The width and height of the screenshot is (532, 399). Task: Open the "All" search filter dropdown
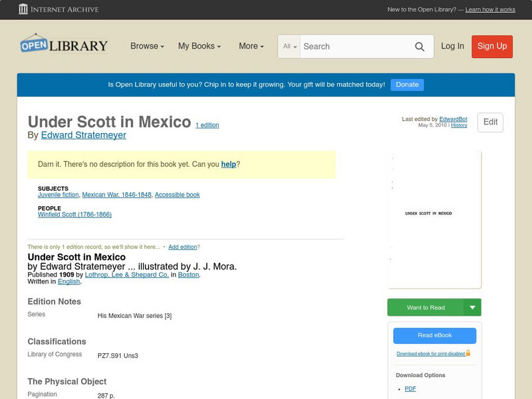click(x=291, y=47)
